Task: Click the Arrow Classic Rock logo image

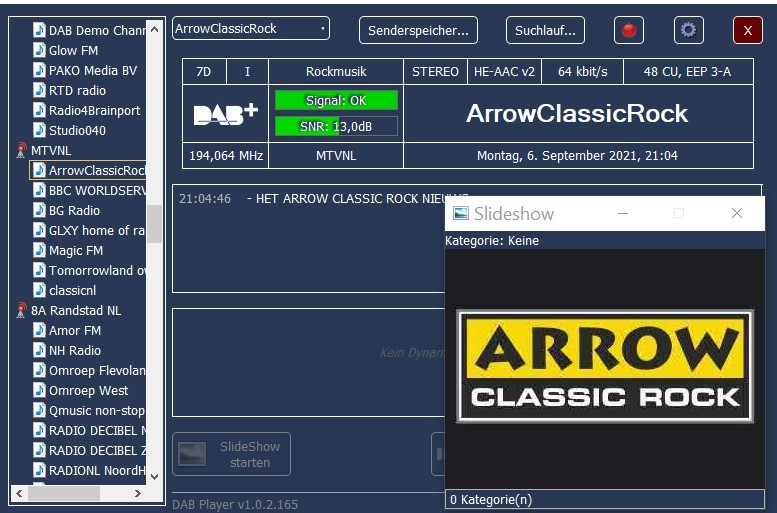Action: (x=605, y=366)
